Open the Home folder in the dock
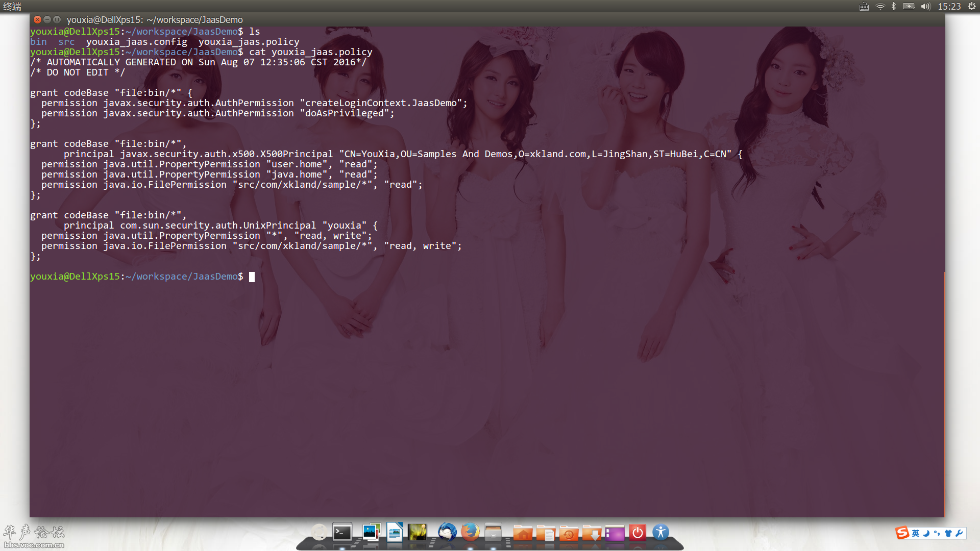The width and height of the screenshot is (980, 551). pos(522,534)
